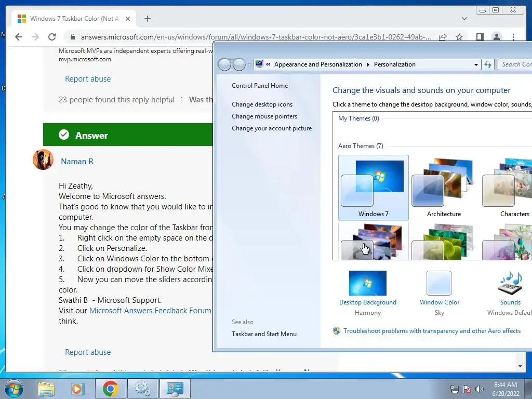Open Sounds settings icon

coord(510,283)
